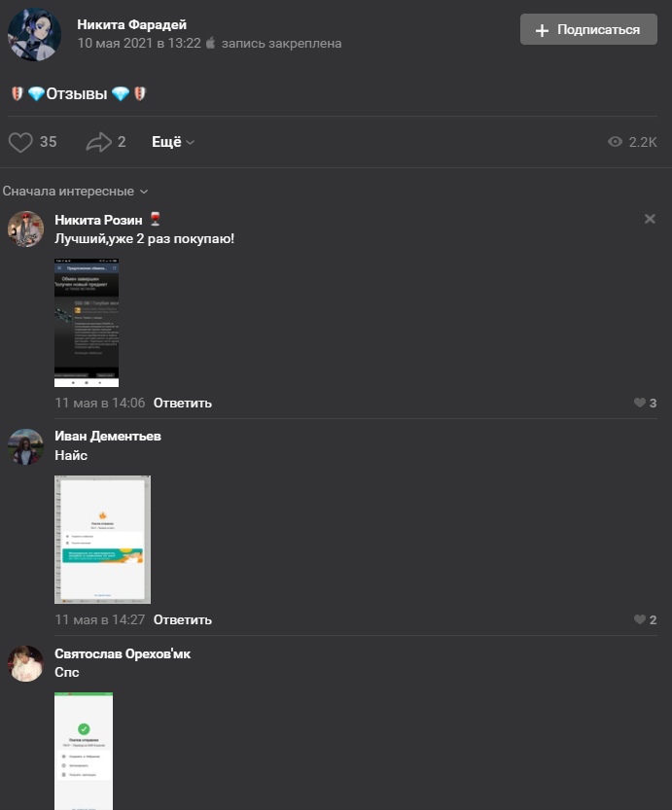Open Иван Дементьев's avatar
The width and height of the screenshot is (672, 810).
(x=25, y=446)
